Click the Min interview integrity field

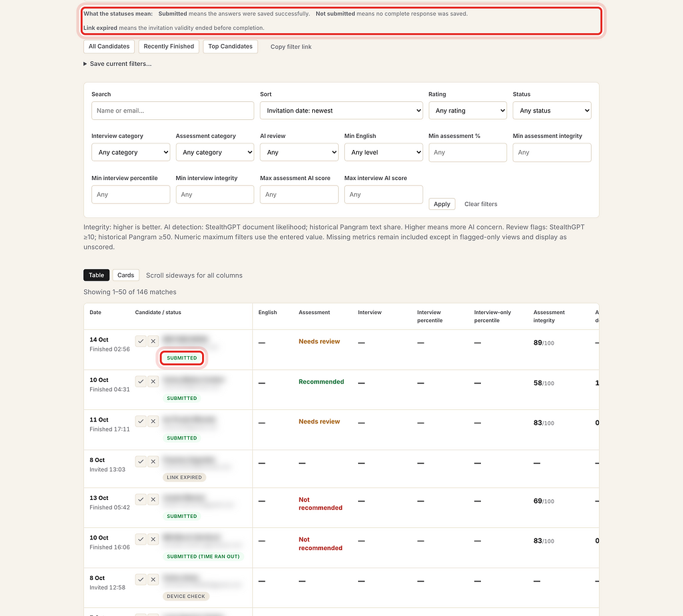click(215, 195)
